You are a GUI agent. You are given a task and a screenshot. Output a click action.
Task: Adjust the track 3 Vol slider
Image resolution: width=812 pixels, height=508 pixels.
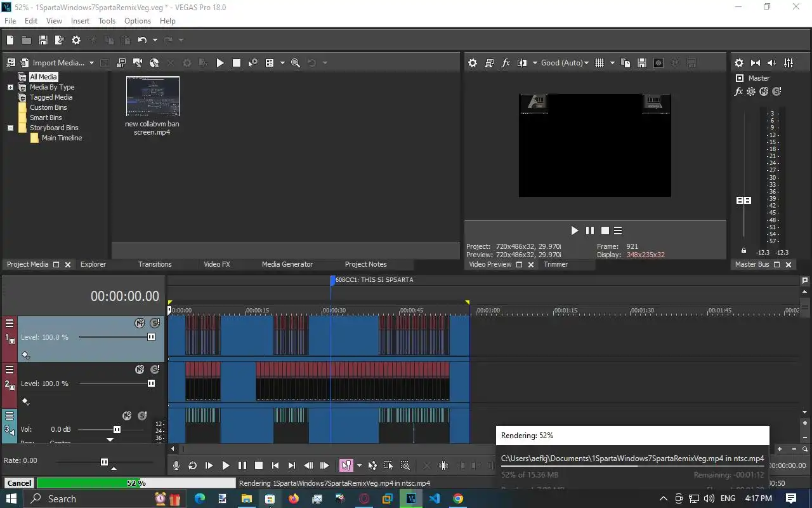coord(117,429)
